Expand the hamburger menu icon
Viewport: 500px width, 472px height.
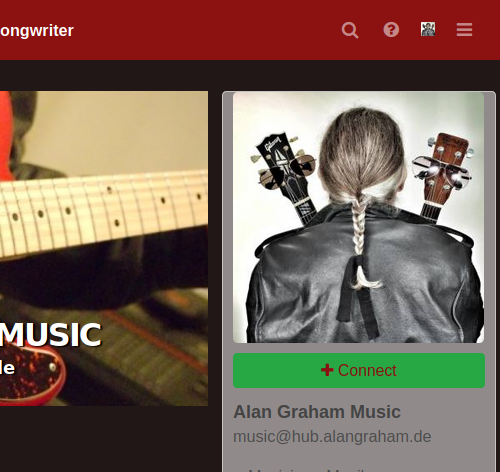tap(464, 30)
